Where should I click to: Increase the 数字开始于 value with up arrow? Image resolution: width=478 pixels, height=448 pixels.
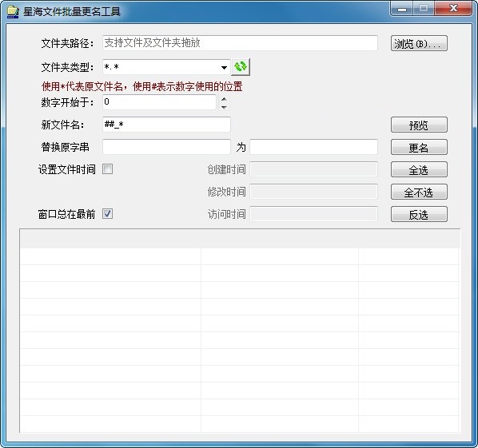coord(224,99)
